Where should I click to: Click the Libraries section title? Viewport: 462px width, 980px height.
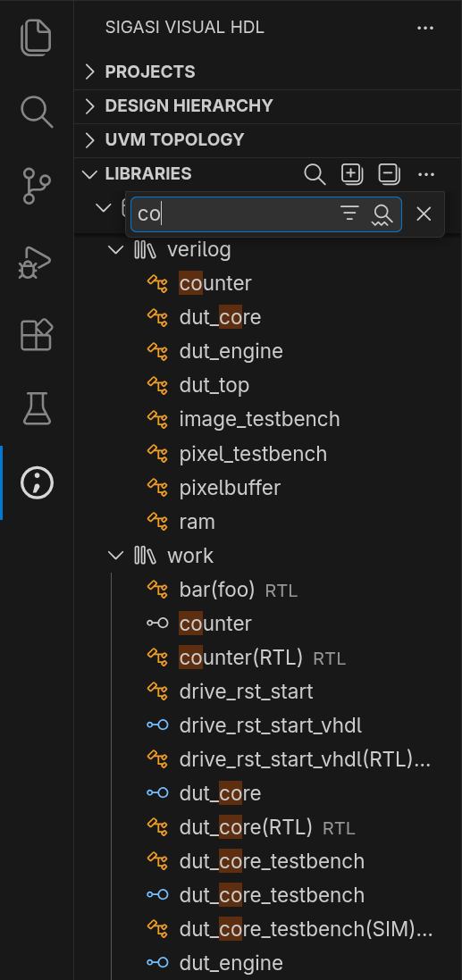pyautogui.click(x=148, y=173)
